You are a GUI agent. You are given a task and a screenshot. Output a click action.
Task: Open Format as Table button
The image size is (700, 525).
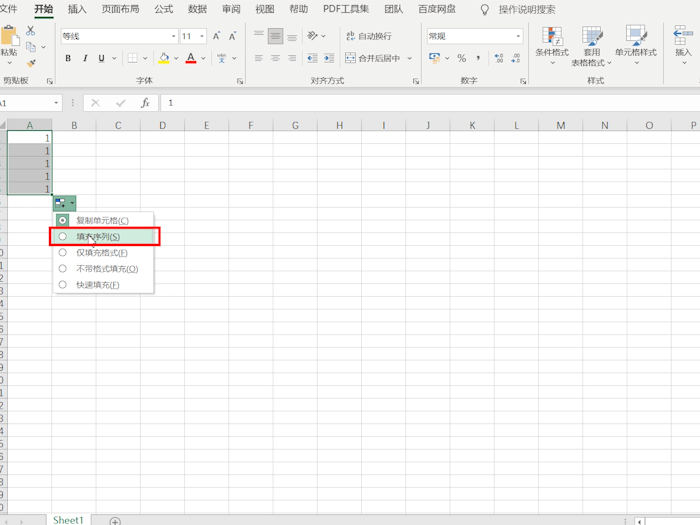[x=592, y=46]
